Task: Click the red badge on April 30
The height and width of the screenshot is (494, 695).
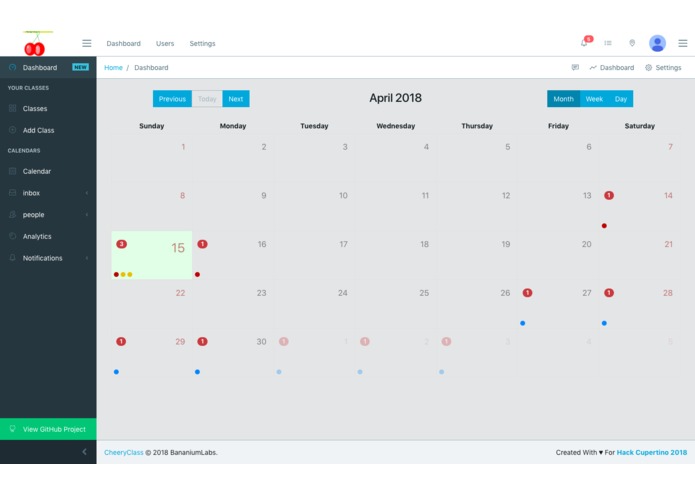Action: [203, 342]
